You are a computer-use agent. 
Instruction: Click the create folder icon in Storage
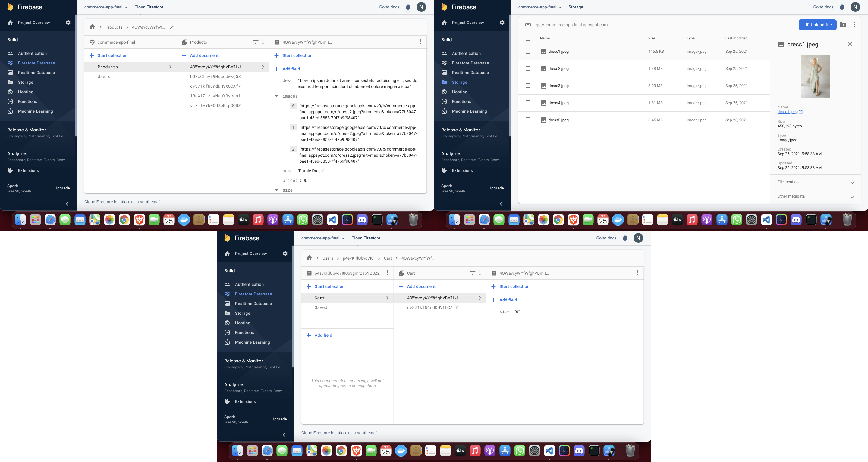[x=843, y=25]
